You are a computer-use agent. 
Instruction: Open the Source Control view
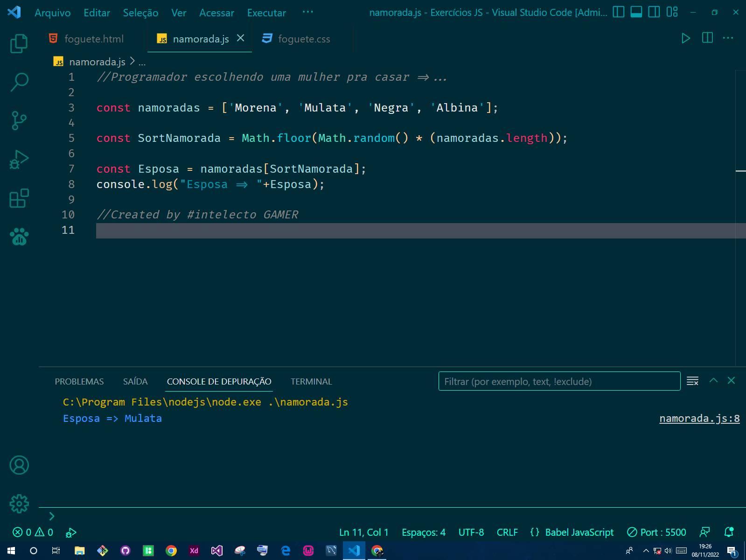[19, 120]
